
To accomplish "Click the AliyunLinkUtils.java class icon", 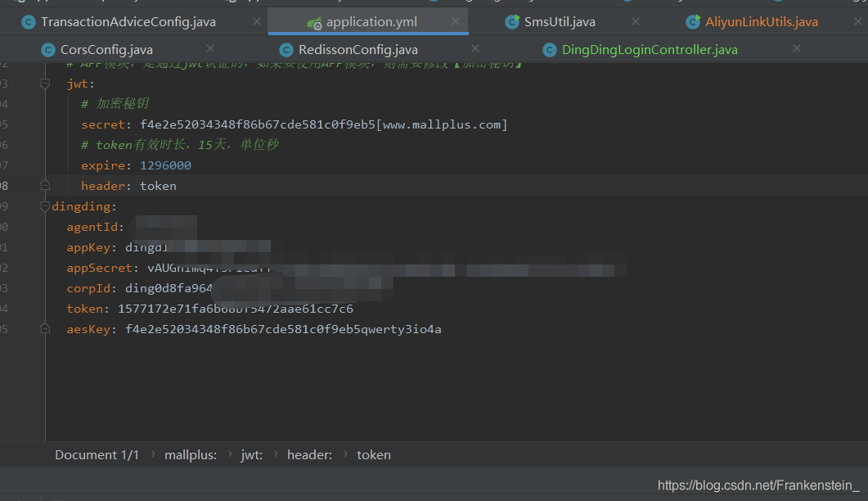I will 693,22.
